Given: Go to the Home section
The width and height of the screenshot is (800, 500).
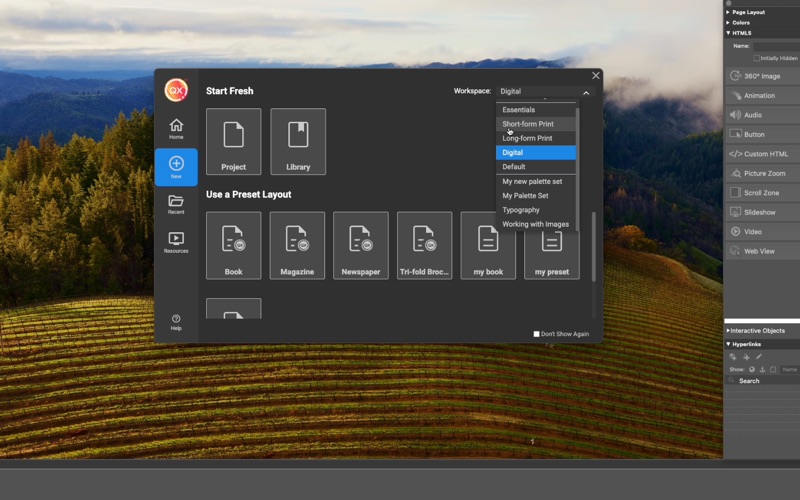Looking at the screenshot, I should point(176,129).
